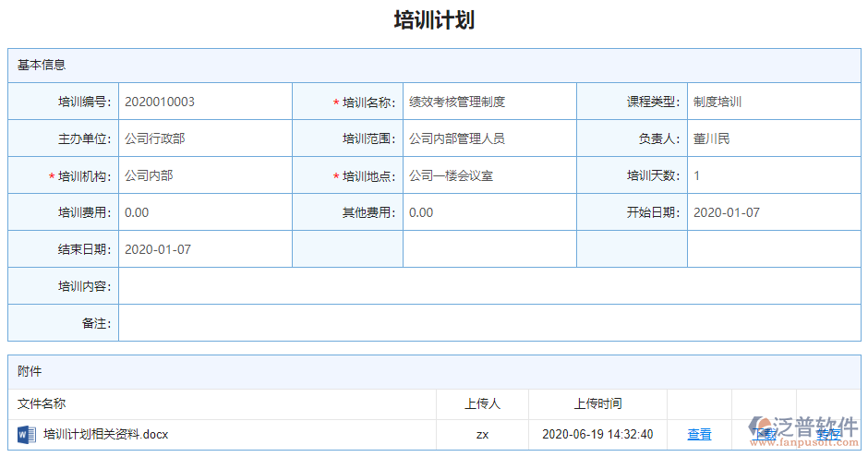
Task: Click the uploader name zx
Action: pos(482,435)
